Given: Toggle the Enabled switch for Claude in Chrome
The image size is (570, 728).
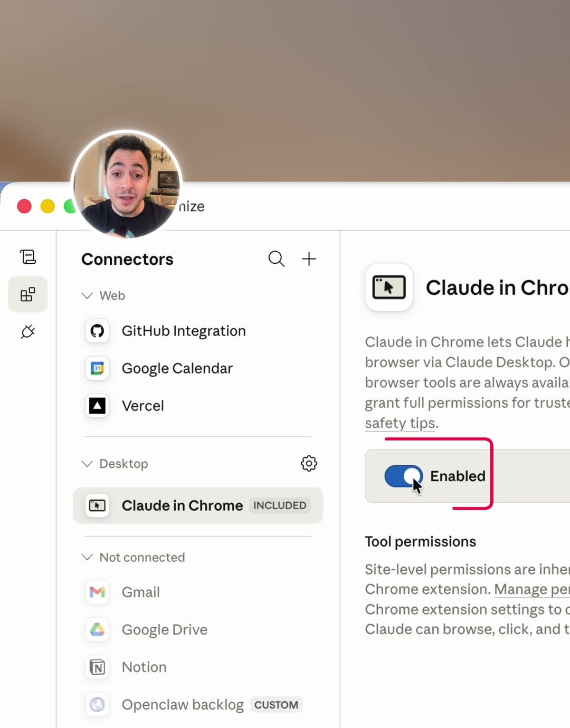Looking at the screenshot, I should coord(404,476).
